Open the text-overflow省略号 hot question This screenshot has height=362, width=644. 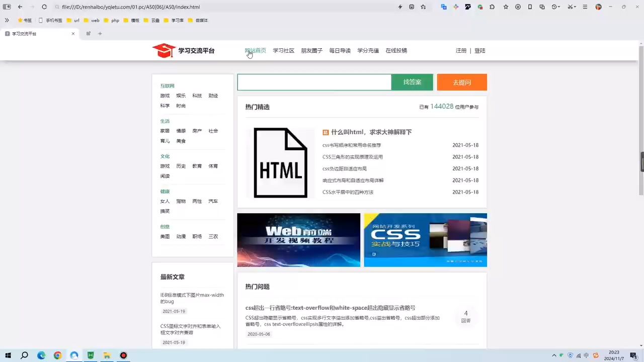pyautogui.click(x=330, y=308)
